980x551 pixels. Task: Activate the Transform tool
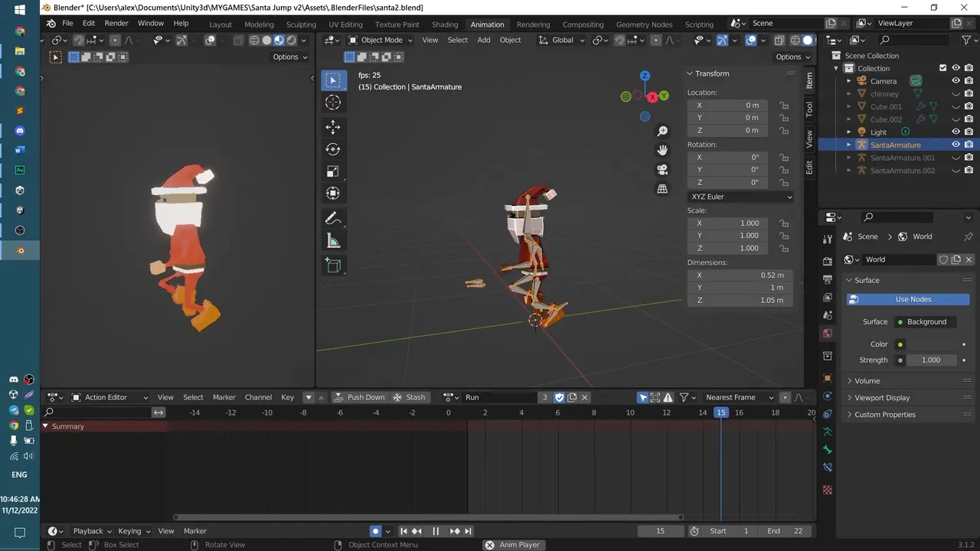(333, 194)
